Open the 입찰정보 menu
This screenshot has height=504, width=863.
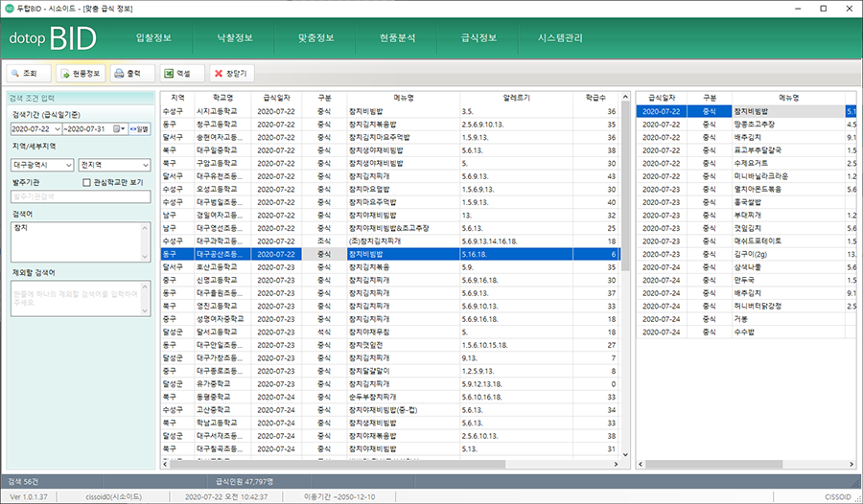pyautogui.click(x=154, y=38)
